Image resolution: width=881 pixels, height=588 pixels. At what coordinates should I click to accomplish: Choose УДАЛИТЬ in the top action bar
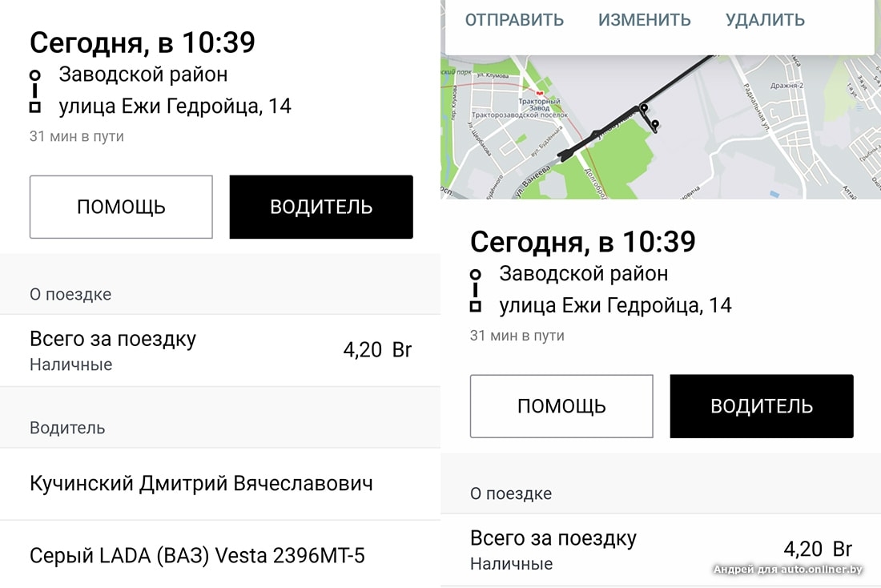point(765,20)
